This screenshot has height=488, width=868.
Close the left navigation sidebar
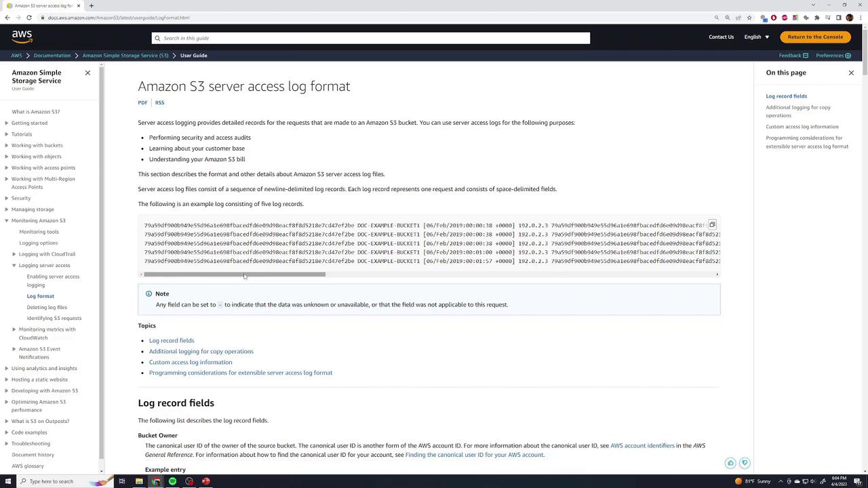click(87, 73)
